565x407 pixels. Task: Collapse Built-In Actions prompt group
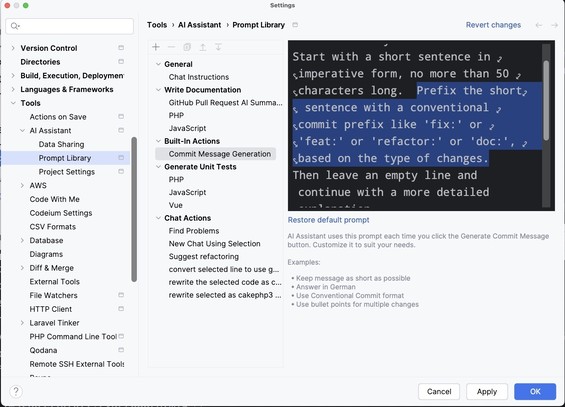pos(158,141)
